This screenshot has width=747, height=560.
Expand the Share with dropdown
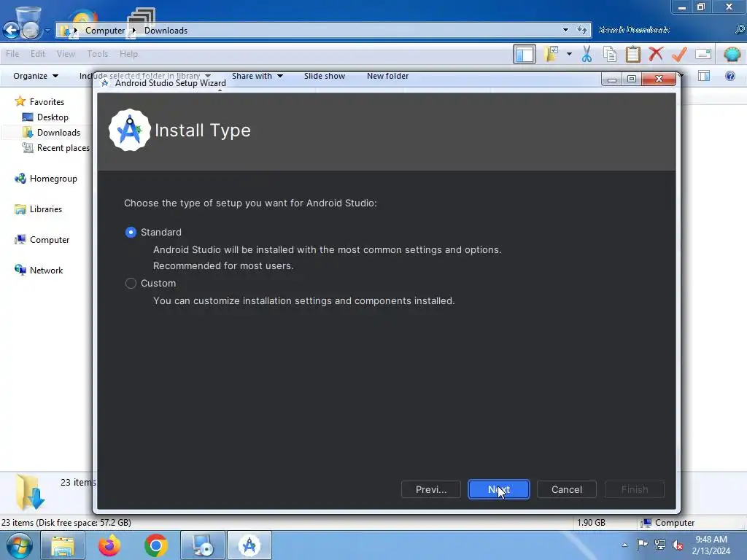[258, 76]
